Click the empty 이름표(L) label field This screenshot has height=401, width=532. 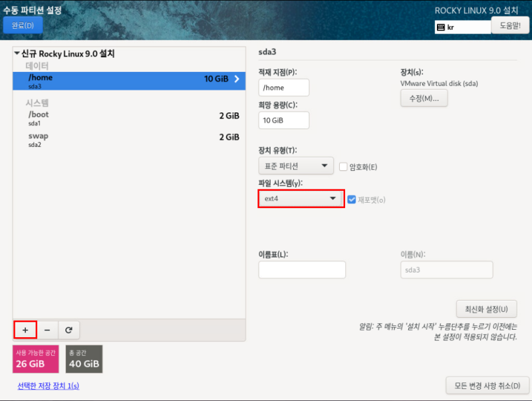tap(302, 270)
